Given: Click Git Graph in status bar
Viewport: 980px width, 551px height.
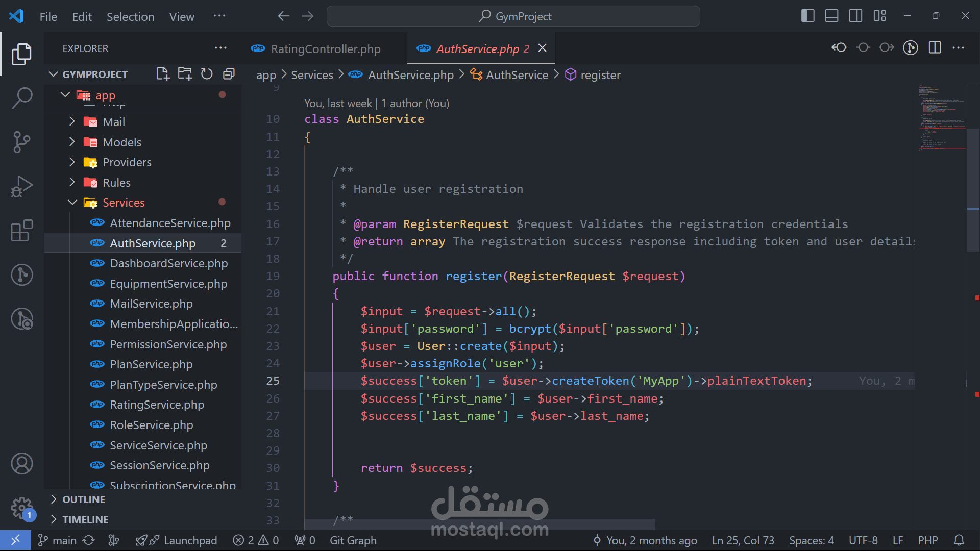Looking at the screenshot, I should click(353, 540).
